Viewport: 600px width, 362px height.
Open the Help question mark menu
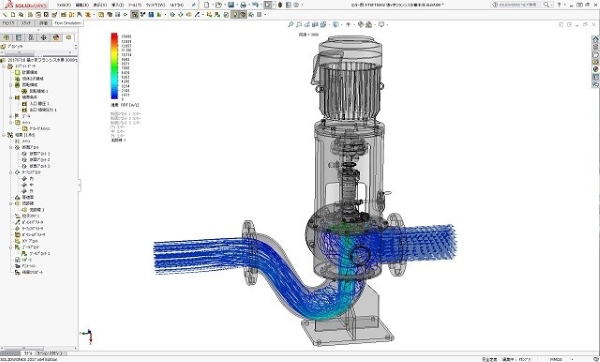pyautogui.click(x=559, y=5)
